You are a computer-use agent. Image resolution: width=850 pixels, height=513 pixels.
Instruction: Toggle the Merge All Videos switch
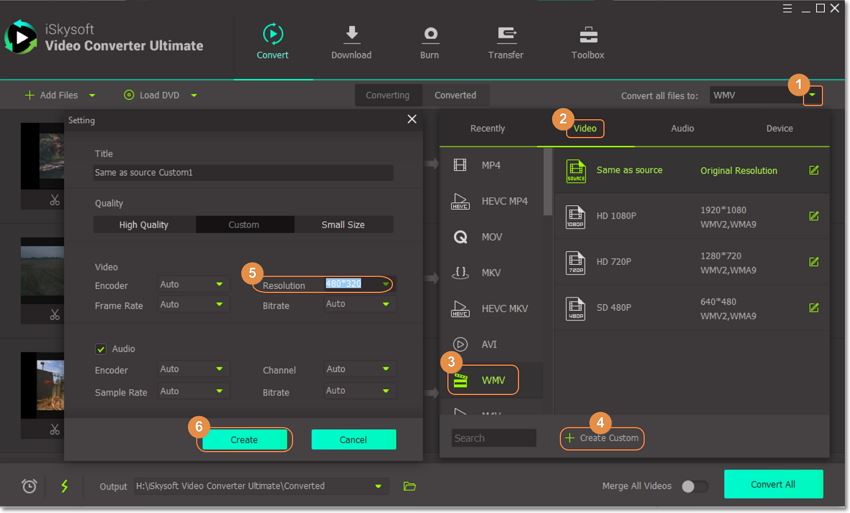point(694,486)
